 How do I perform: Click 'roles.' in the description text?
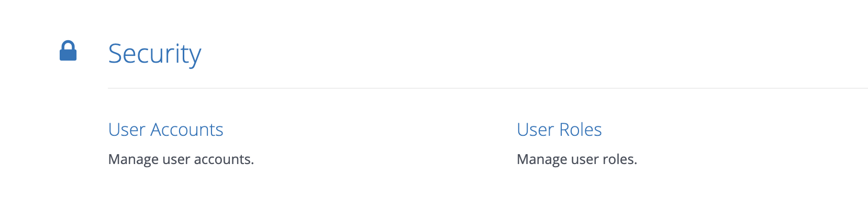(620, 159)
